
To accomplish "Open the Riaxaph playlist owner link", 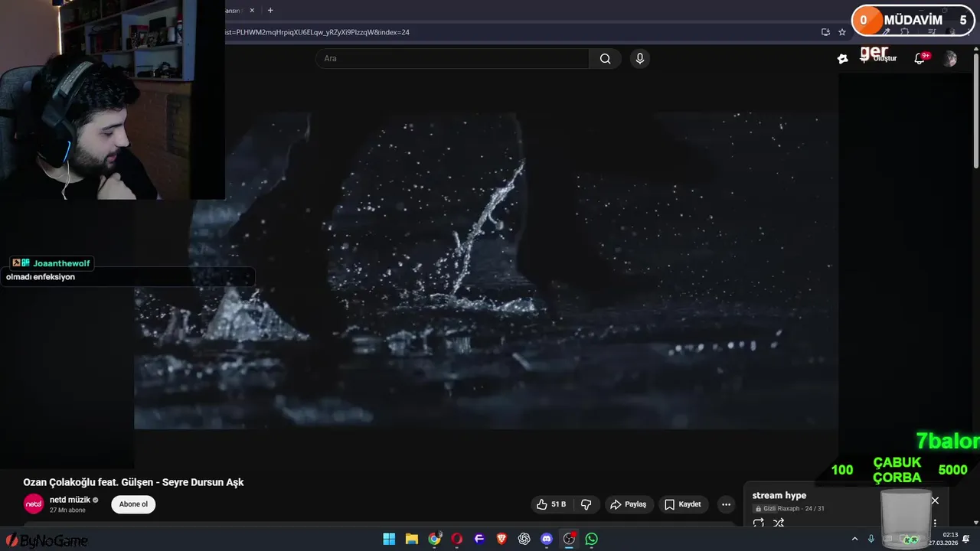I will [x=788, y=508].
